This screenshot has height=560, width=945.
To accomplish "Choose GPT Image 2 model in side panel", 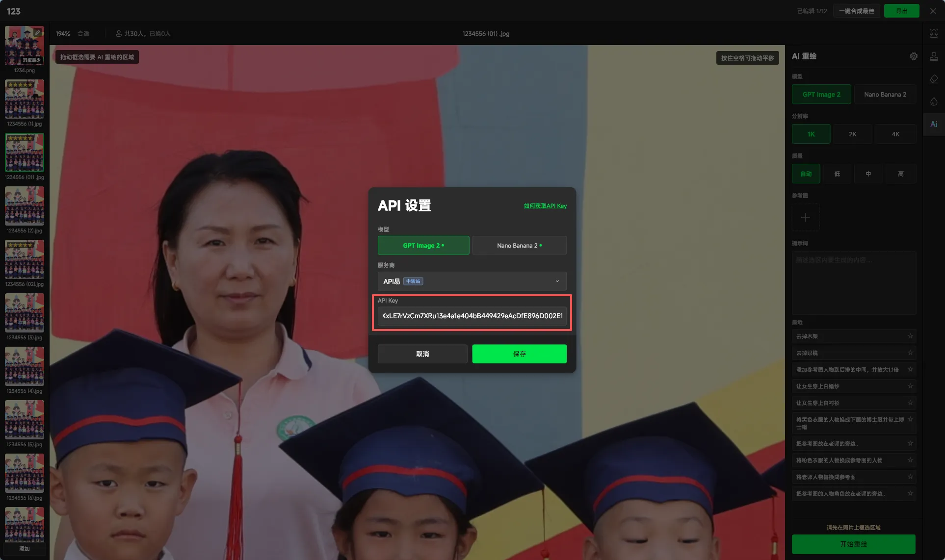I will [821, 94].
